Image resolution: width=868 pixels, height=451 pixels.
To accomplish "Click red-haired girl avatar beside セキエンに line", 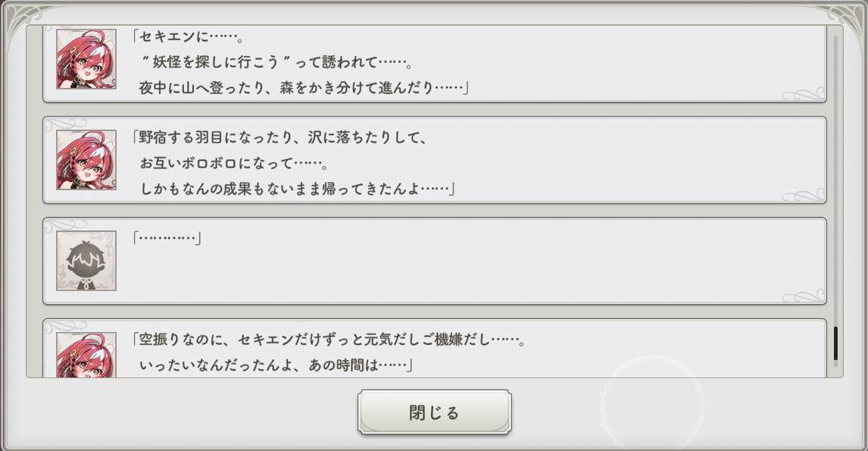I will coord(86,58).
